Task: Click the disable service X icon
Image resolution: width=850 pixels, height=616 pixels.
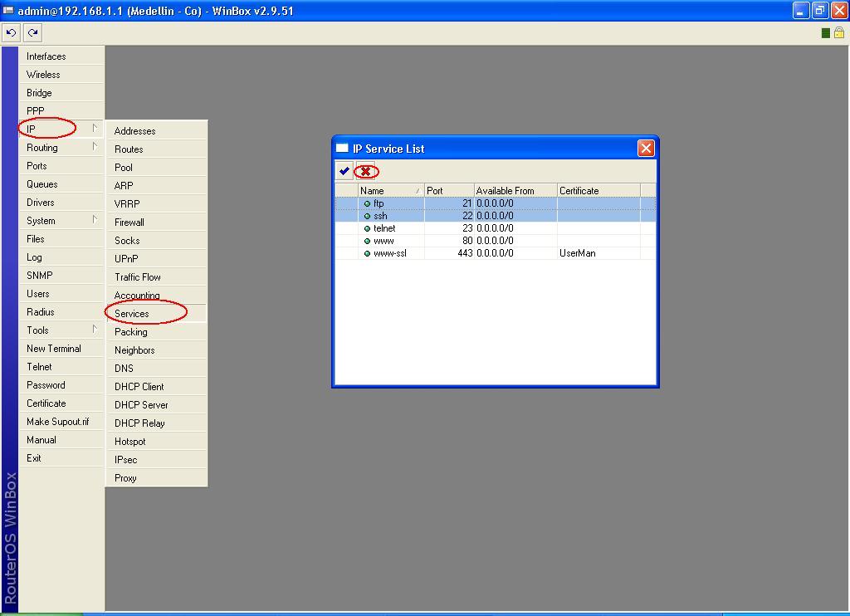Action: coord(365,170)
